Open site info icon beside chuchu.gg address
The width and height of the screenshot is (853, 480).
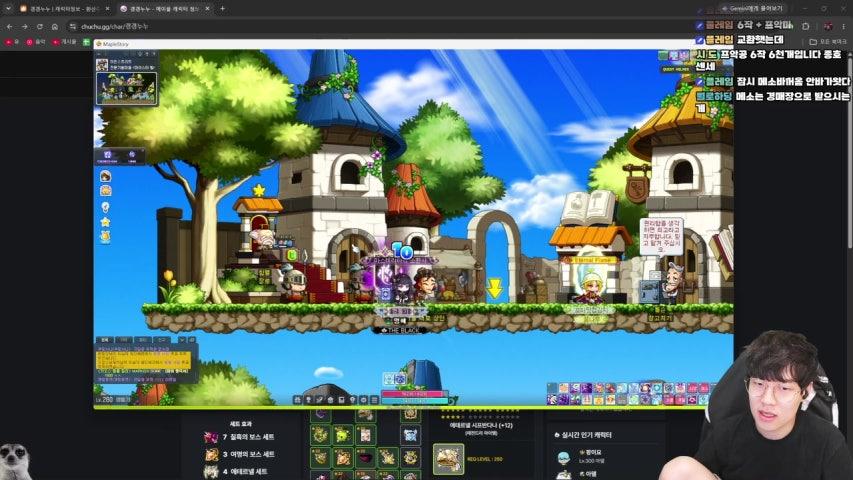(73, 26)
